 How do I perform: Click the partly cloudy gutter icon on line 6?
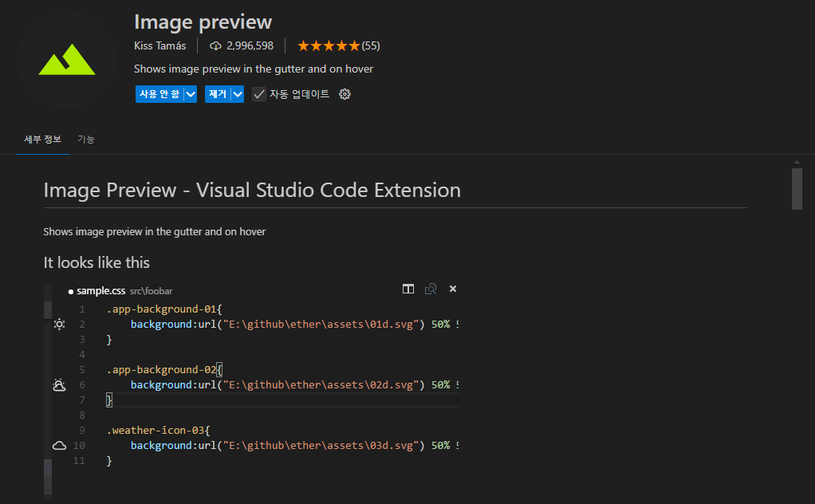pyautogui.click(x=59, y=385)
